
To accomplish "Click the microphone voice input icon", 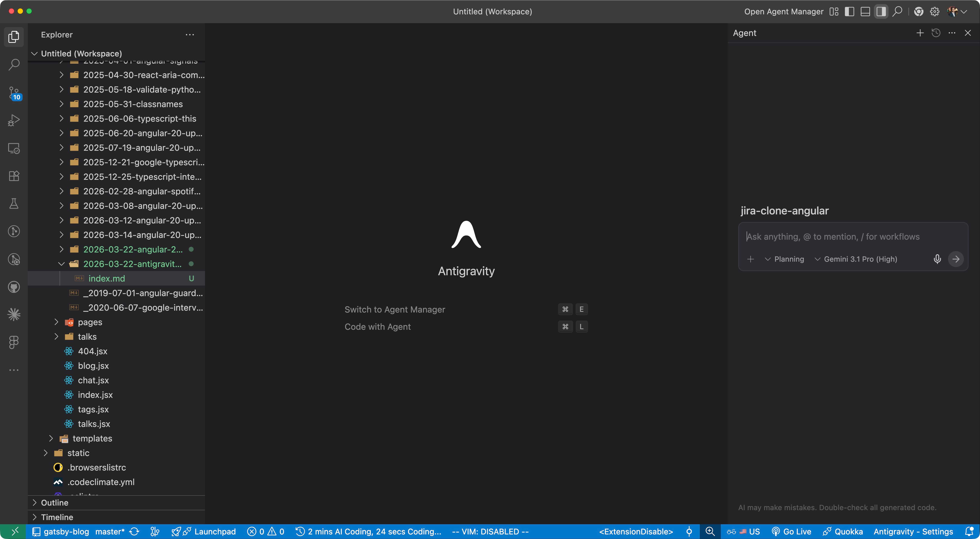I will tap(937, 259).
